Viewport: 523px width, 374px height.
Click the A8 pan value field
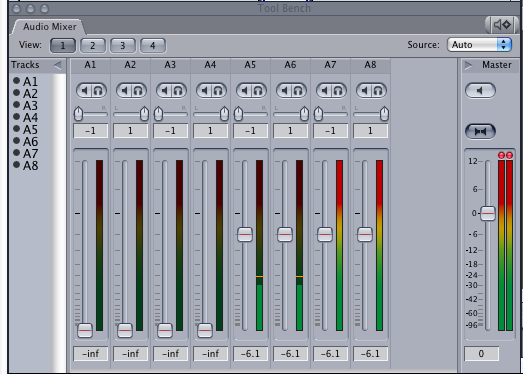point(371,131)
